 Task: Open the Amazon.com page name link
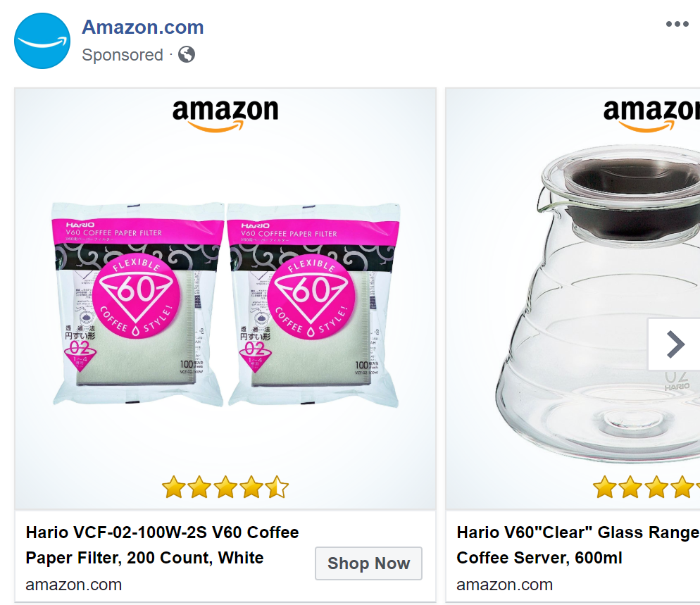click(142, 27)
